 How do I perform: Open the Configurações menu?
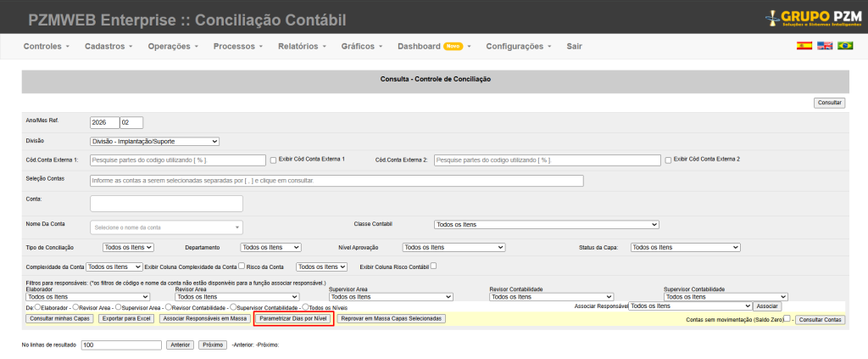point(518,46)
